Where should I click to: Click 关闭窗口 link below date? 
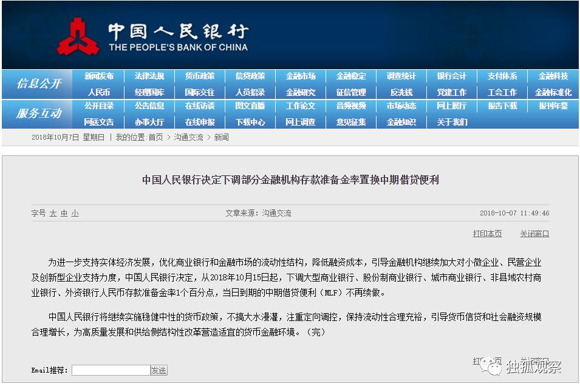534,234
